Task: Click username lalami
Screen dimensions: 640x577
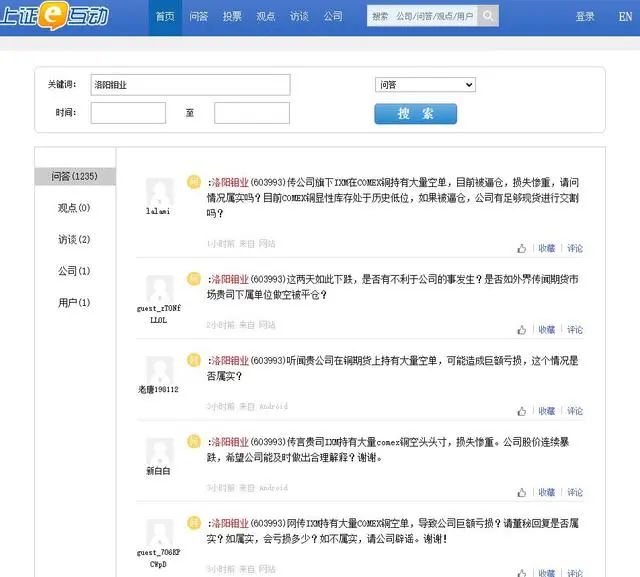Action: point(158,211)
